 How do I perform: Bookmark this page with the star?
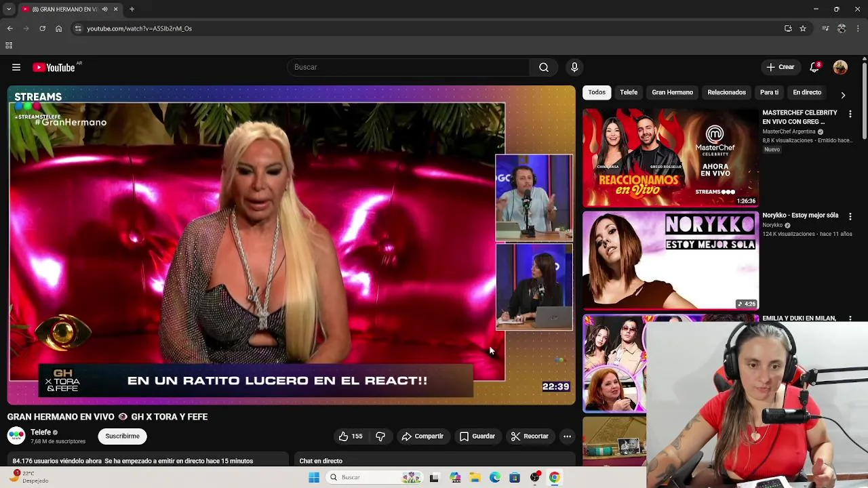click(x=803, y=28)
